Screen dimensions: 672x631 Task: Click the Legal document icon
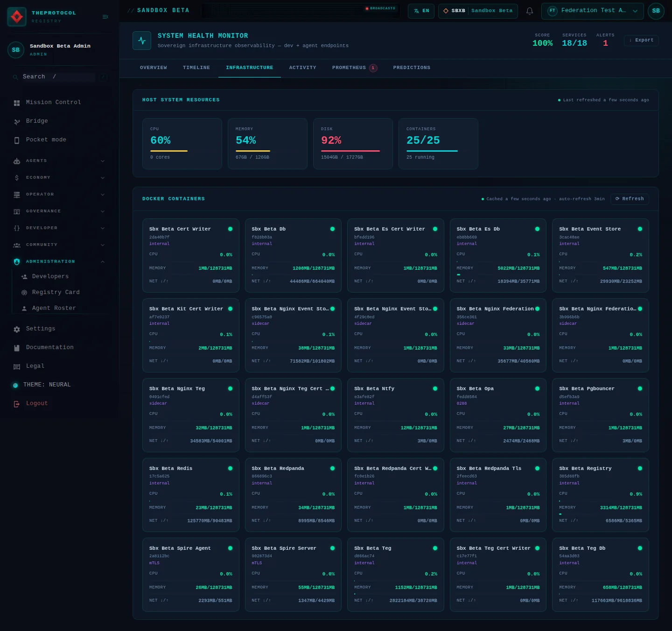pos(17,366)
